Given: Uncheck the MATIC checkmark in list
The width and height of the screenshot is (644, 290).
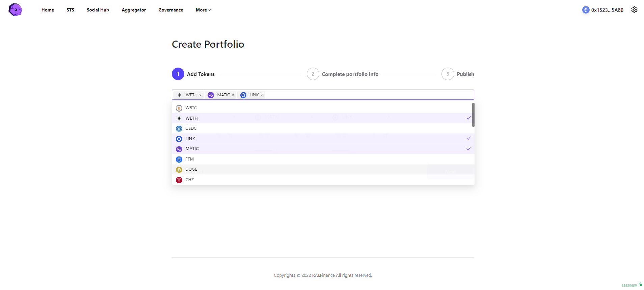Looking at the screenshot, I should [468, 149].
